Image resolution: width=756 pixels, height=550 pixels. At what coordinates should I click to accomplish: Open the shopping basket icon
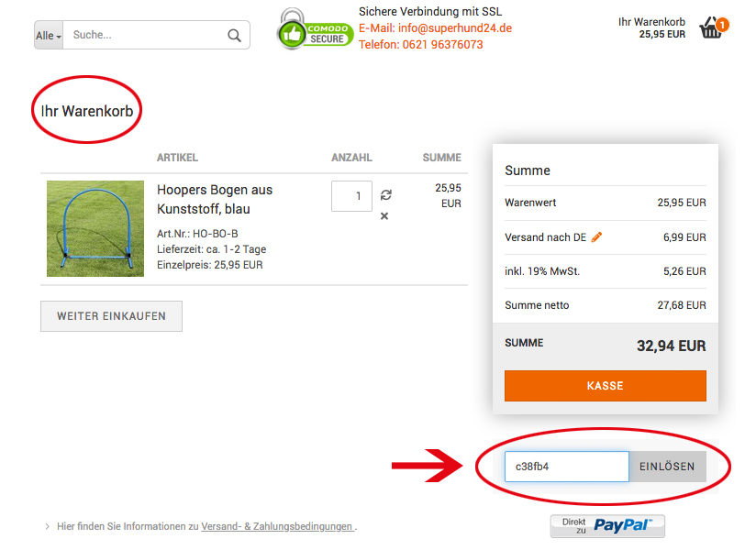coord(710,27)
